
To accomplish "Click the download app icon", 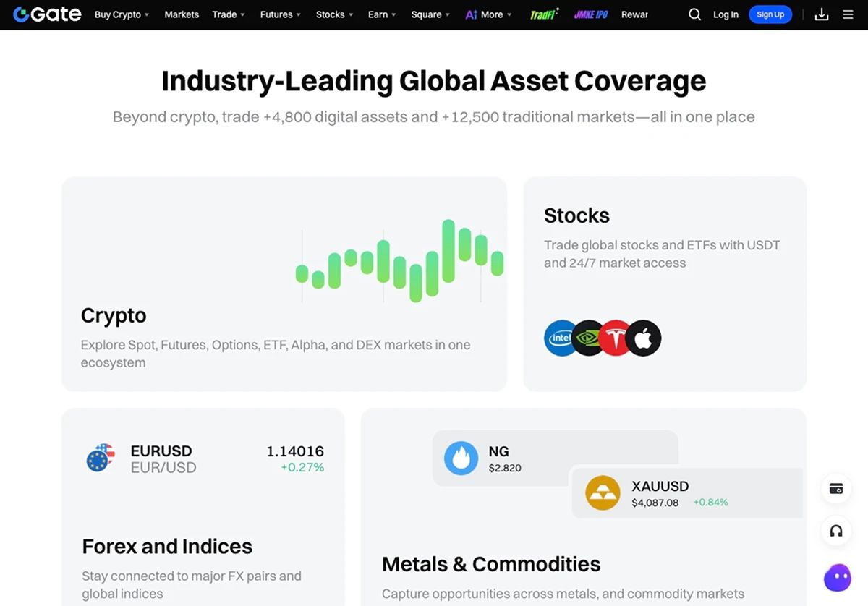I will [x=822, y=14].
